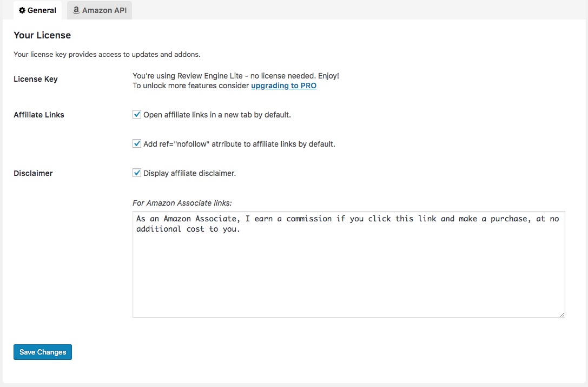Click 'Display affiliate disclaimer.' label text
Screen dimensions: 588x387
point(190,173)
